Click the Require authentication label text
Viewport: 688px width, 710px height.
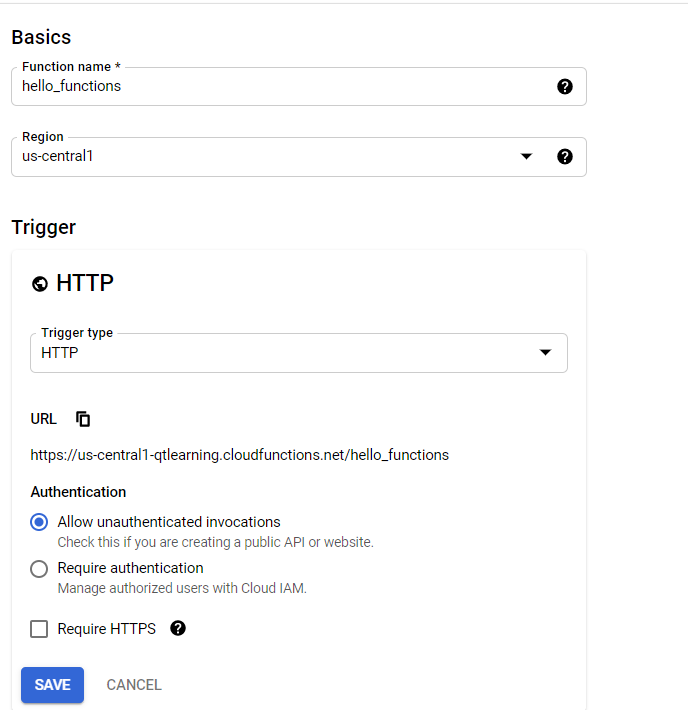(x=130, y=568)
